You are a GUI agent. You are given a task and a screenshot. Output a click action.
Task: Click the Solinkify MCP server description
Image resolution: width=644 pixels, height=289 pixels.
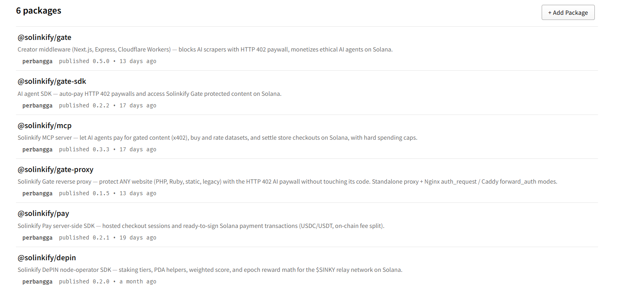click(x=217, y=138)
